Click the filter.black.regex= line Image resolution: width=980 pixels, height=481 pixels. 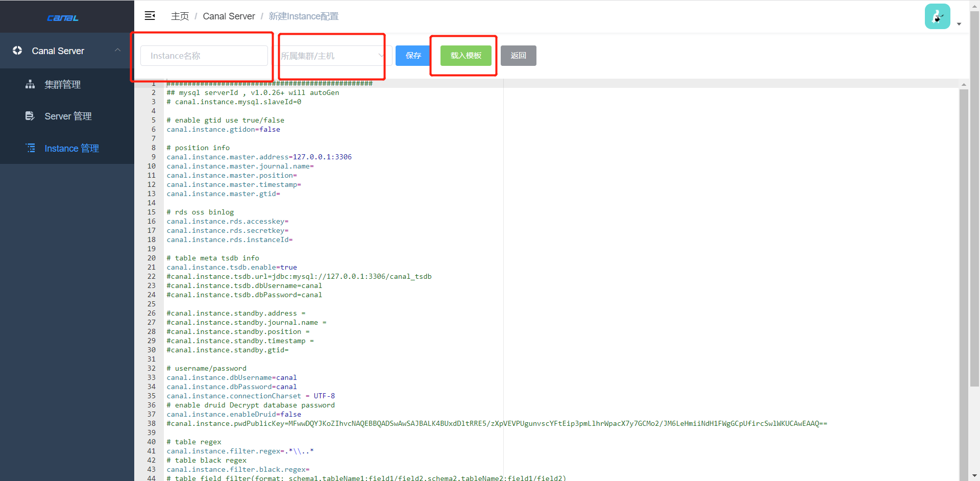click(238, 469)
